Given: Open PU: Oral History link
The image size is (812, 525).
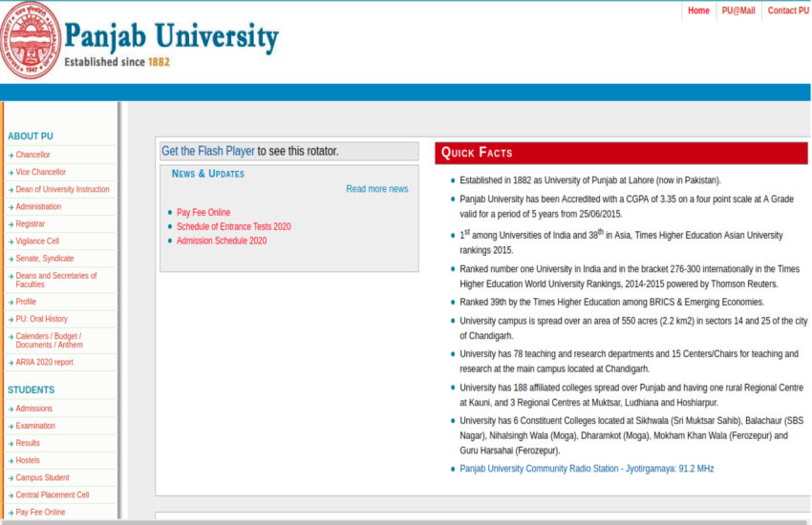Looking at the screenshot, I should (41, 319).
